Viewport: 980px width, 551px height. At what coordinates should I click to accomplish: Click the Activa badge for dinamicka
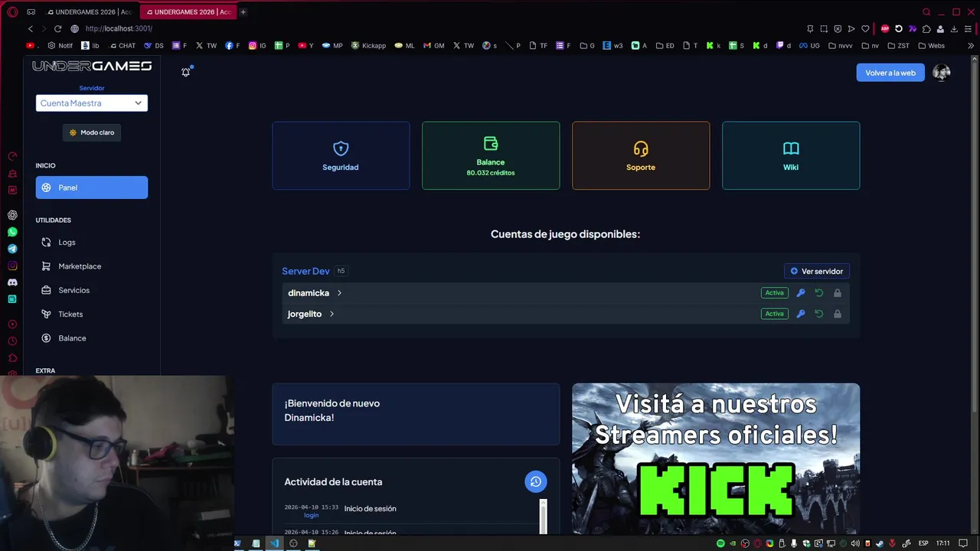pos(775,293)
